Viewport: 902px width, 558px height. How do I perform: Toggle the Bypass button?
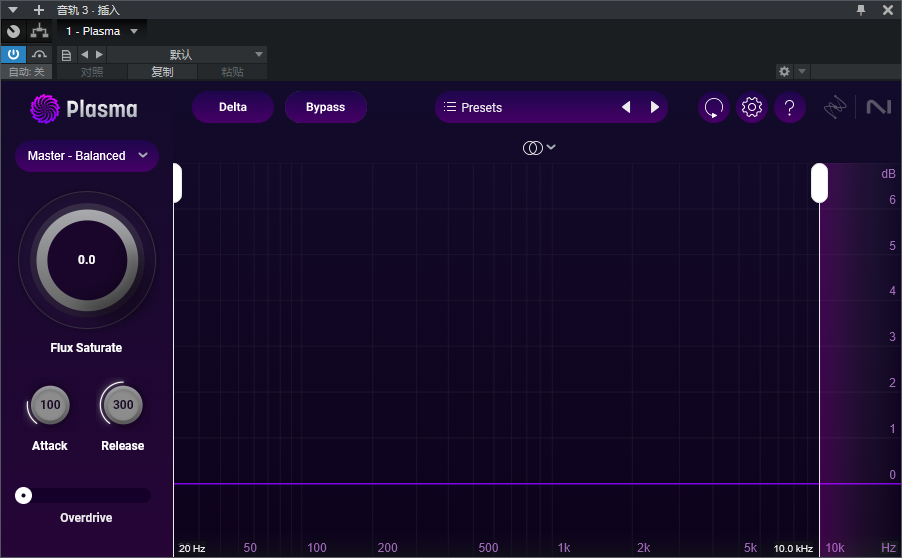[326, 107]
